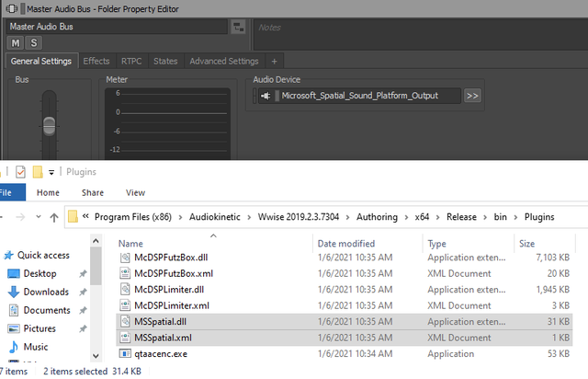This screenshot has width=588, height=379.
Task: Navigate to Audiokinetic in breadcrumb
Action: (x=214, y=217)
